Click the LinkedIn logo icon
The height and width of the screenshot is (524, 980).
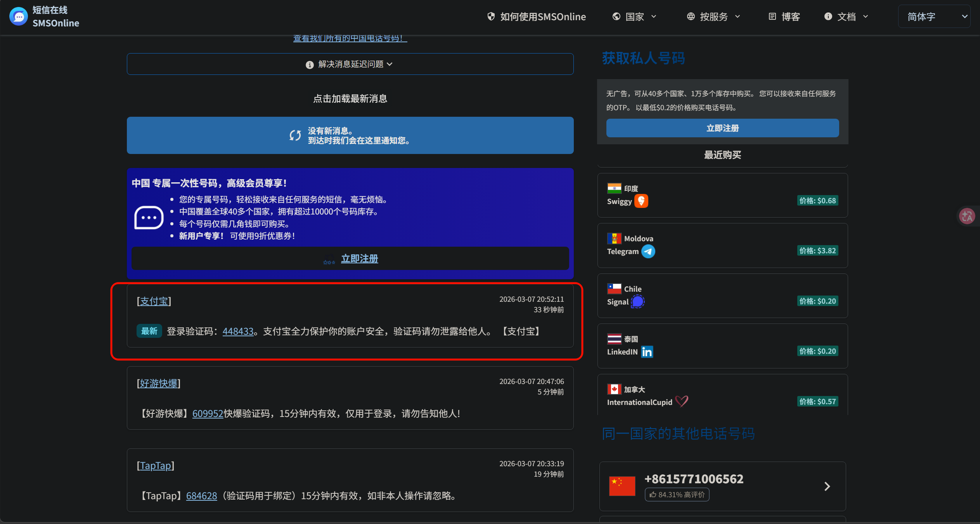coord(647,352)
